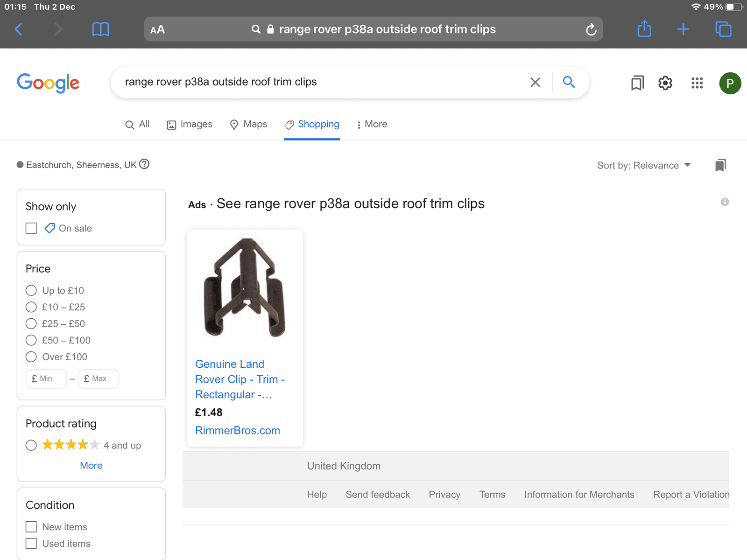Open the Terms footer link
Image resolution: width=747 pixels, height=560 pixels.
click(x=492, y=494)
